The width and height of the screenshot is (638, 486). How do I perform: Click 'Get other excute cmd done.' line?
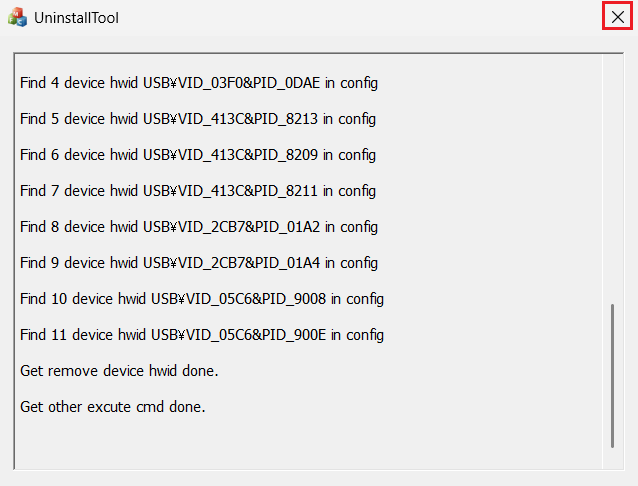click(112, 407)
